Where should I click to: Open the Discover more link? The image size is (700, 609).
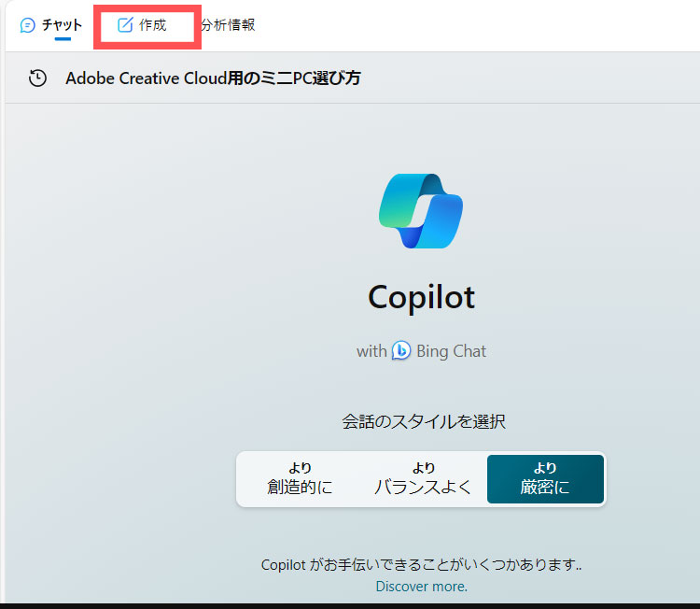[421, 587]
